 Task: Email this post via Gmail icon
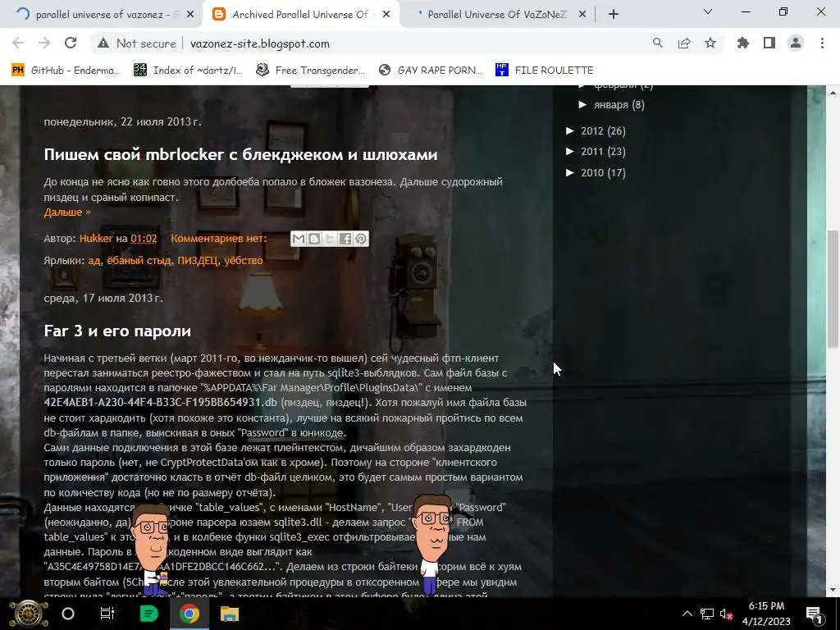tap(299, 239)
